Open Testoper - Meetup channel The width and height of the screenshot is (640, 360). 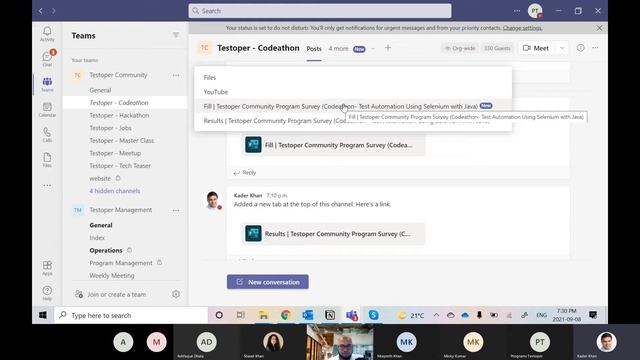[x=115, y=153]
